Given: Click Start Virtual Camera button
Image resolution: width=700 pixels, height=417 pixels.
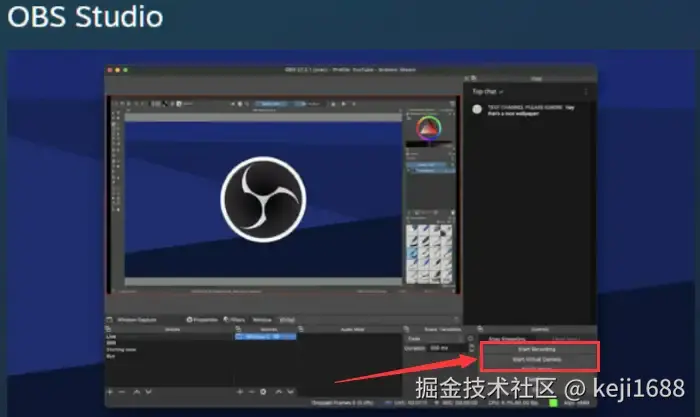Looking at the screenshot, I should (537, 359).
